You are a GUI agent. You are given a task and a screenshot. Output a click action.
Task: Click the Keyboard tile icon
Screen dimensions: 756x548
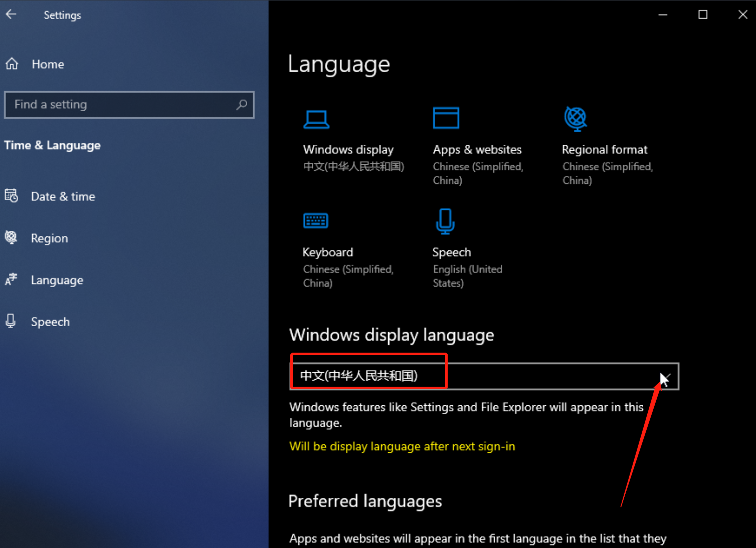316,220
